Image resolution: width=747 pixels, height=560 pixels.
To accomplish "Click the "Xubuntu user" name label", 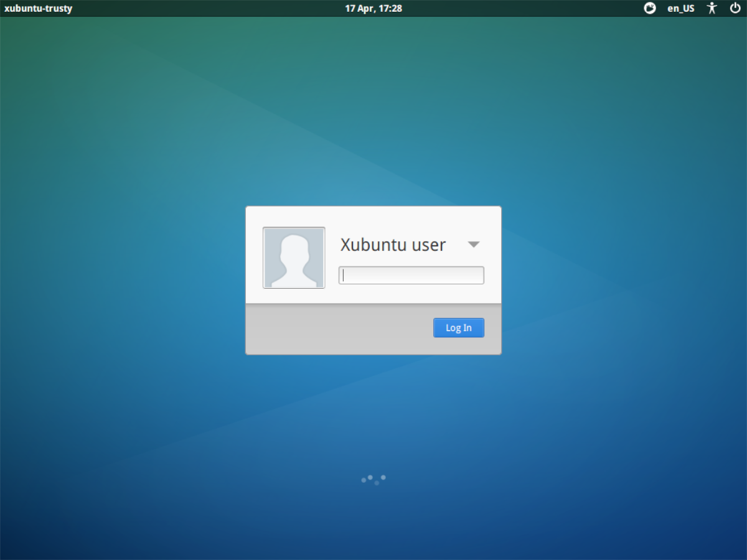I will click(x=393, y=245).
